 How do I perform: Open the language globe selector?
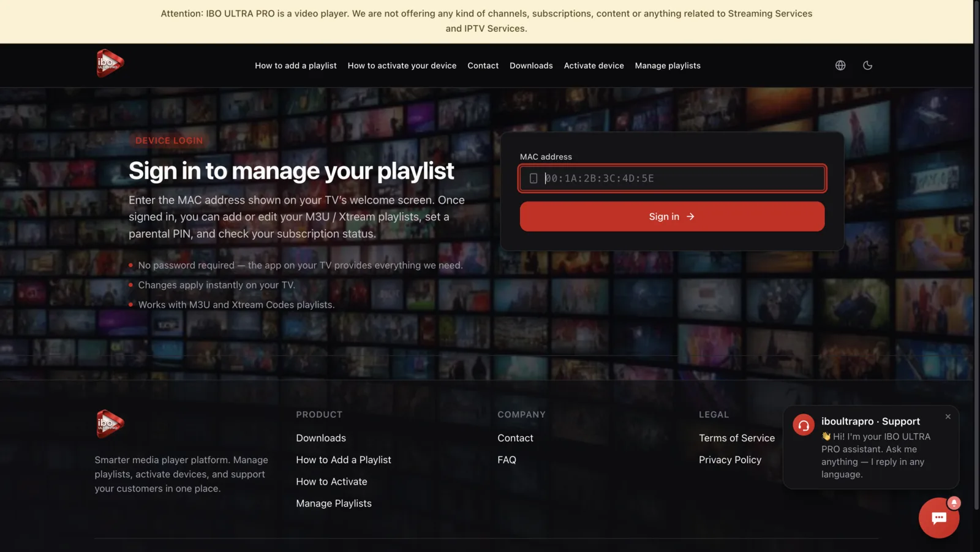click(840, 66)
